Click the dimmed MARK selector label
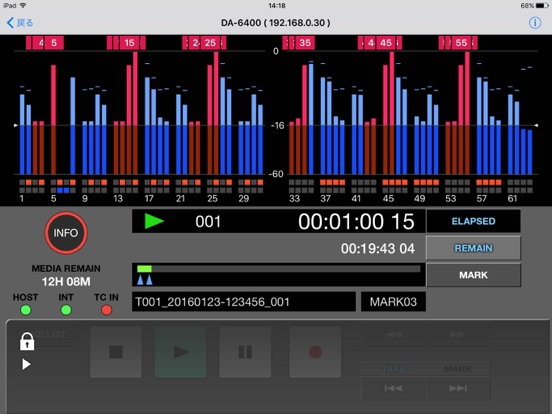The height and width of the screenshot is (414, 552). point(458,369)
